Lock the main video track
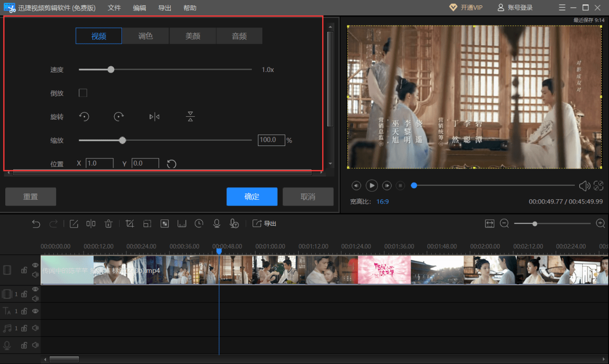This screenshot has height=364, width=609. point(24,270)
